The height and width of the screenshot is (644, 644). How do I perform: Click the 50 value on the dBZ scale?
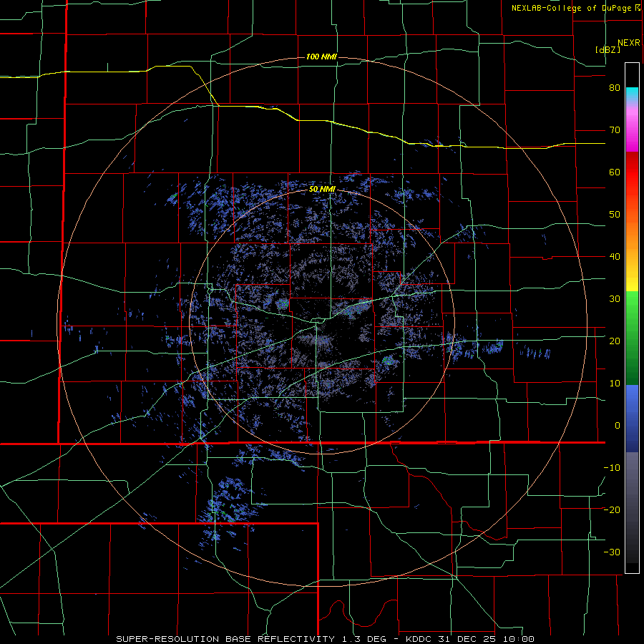615,215
